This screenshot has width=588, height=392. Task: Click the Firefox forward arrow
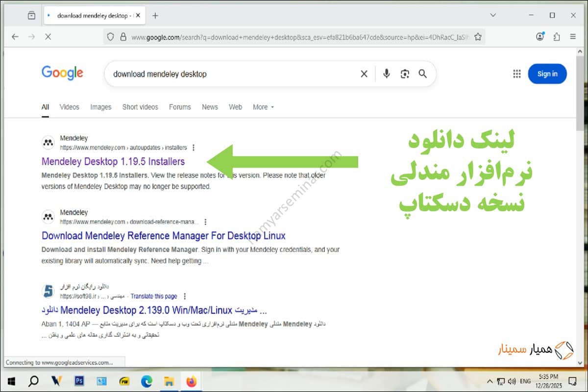point(31,37)
